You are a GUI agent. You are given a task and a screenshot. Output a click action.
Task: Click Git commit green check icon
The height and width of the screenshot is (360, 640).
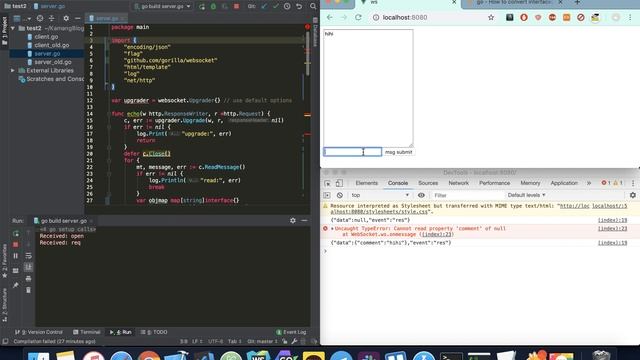coord(276,6)
